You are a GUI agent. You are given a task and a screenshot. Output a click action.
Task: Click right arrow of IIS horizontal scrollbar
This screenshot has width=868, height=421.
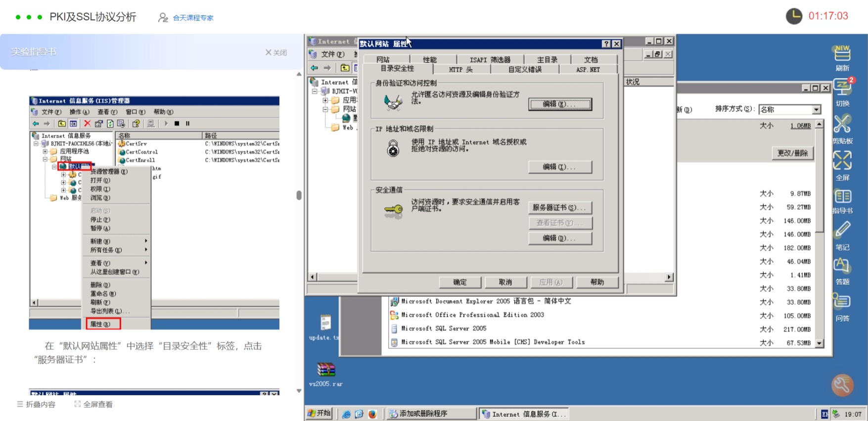[669, 277]
